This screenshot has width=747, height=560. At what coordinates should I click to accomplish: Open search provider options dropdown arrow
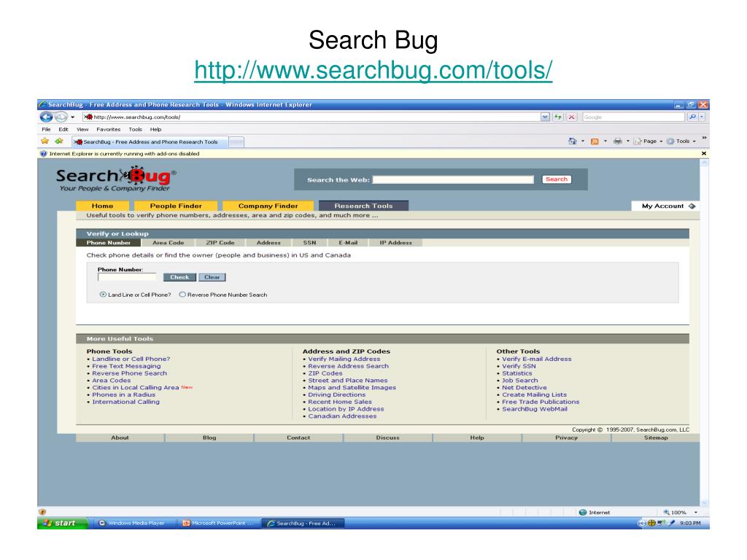click(702, 117)
